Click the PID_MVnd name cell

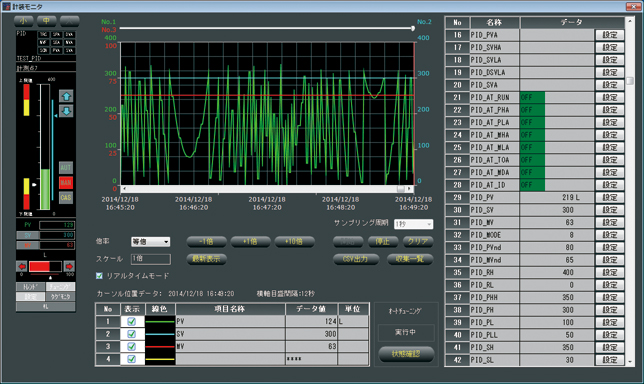[x=494, y=260]
